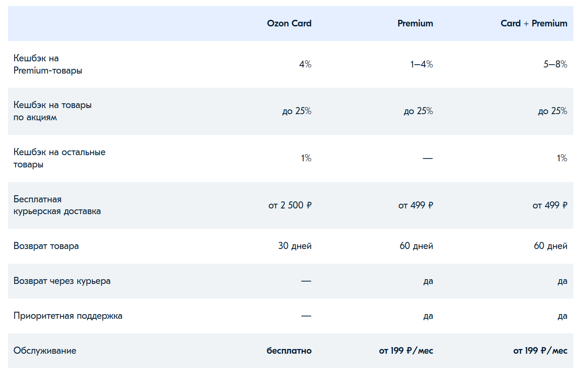This screenshot has height=382, width=588.
Task: Select the 5–8% cashback value
Action: [x=555, y=64]
